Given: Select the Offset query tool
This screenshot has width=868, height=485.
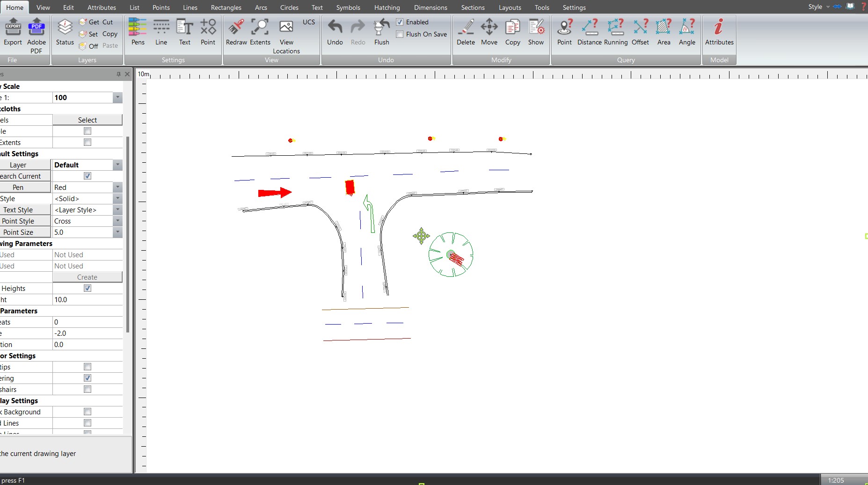Looking at the screenshot, I should pyautogui.click(x=640, y=27).
